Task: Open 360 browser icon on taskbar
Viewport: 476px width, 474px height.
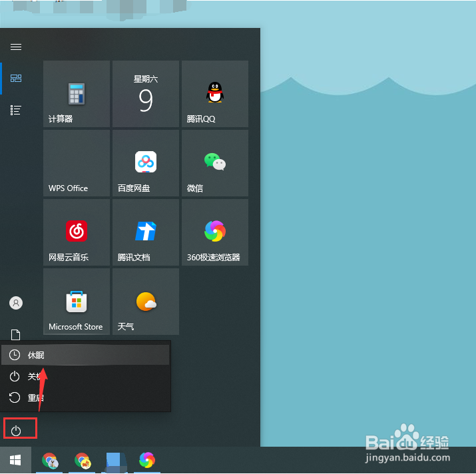Action: (x=147, y=460)
